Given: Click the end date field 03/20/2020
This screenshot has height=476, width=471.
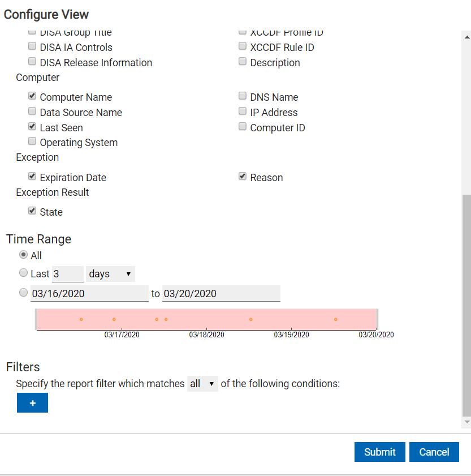Looking at the screenshot, I should (x=221, y=294).
